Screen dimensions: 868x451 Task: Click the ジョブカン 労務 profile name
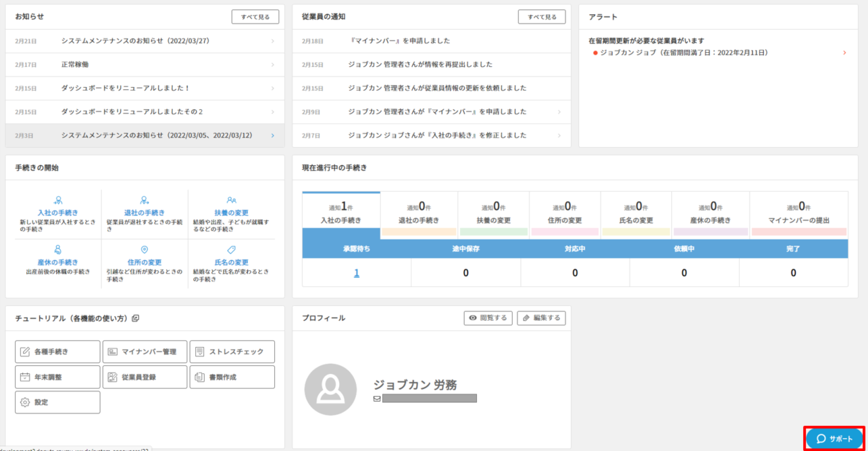[415, 385]
